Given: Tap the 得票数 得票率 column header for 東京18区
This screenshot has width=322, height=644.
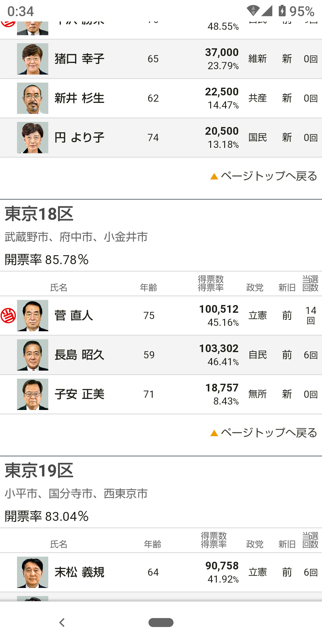Looking at the screenshot, I should [x=211, y=283].
